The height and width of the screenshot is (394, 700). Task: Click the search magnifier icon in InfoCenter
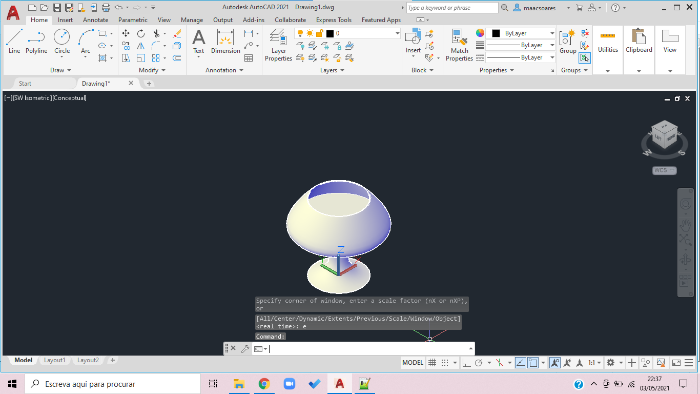504,8
